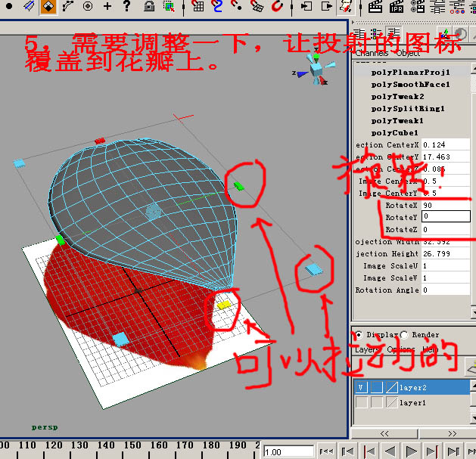The width and height of the screenshot is (476, 459).
Task: Open the Layers menu in layer editor
Action: click(x=367, y=350)
